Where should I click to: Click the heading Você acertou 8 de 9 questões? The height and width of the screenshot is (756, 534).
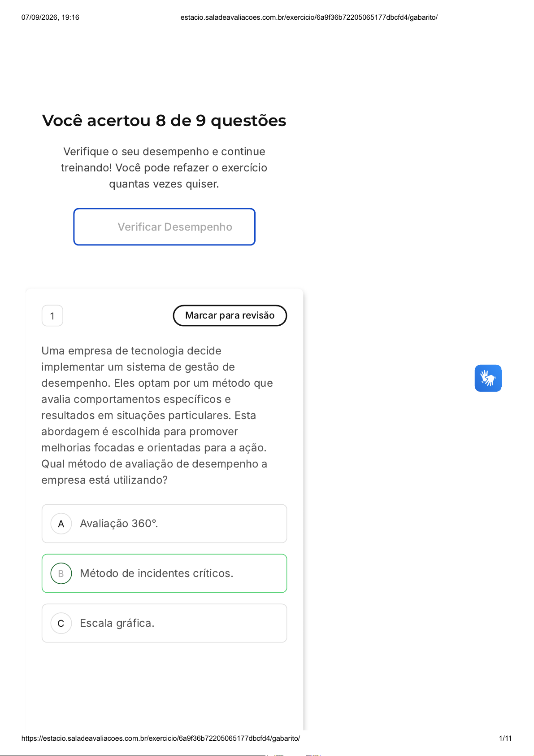[164, 121]
